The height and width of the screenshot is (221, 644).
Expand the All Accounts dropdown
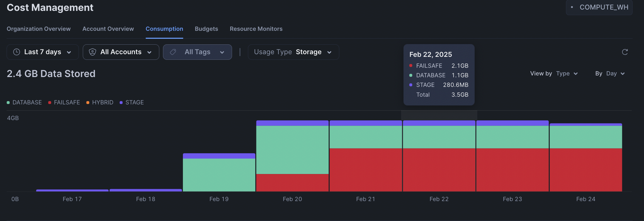[x=121, y=52]
